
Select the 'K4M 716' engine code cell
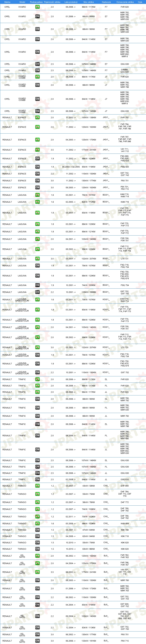coord(125,202)
